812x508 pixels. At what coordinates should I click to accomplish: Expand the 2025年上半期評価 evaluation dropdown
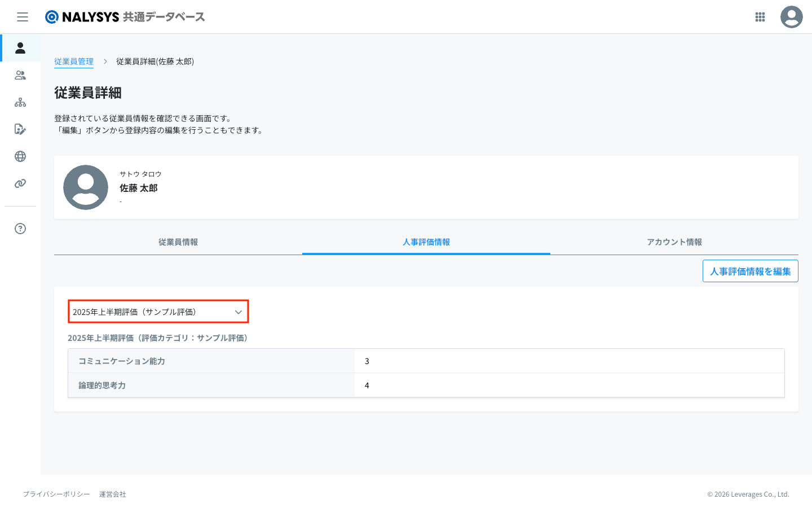(158, 312)
